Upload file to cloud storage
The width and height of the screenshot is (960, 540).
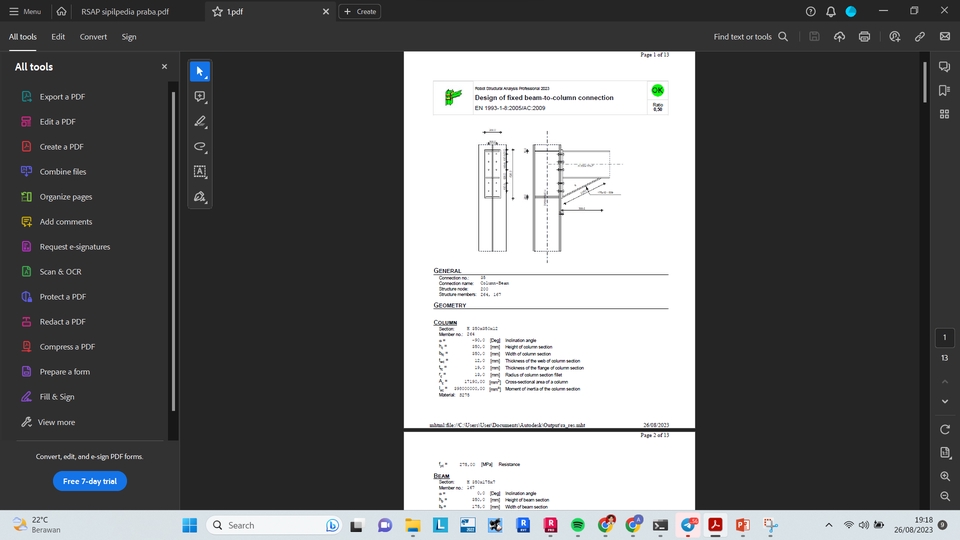click(839, 37)
